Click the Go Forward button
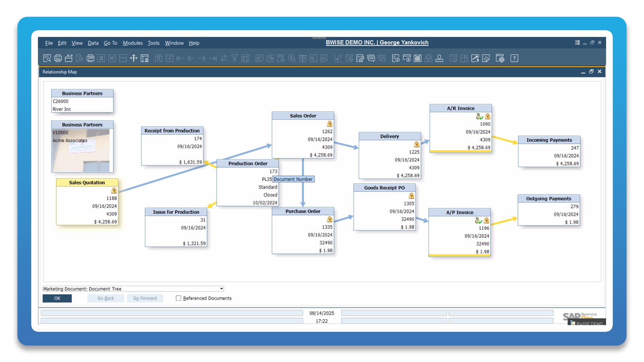Screen dimensions: 644x362 145,298
